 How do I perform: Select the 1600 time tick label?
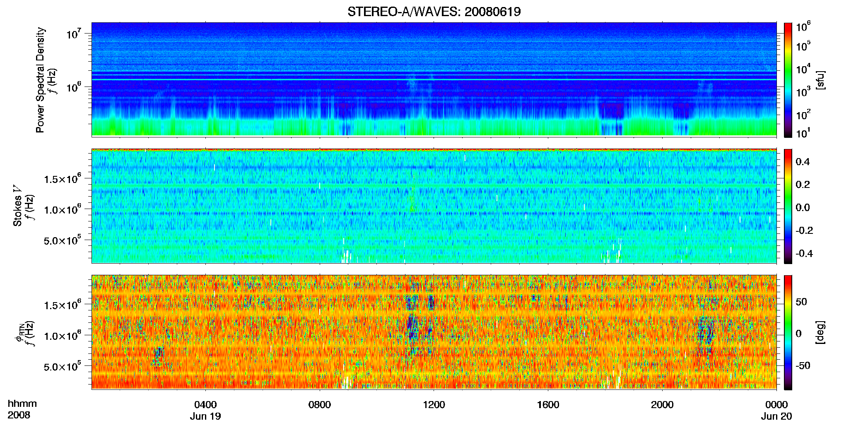548,404
